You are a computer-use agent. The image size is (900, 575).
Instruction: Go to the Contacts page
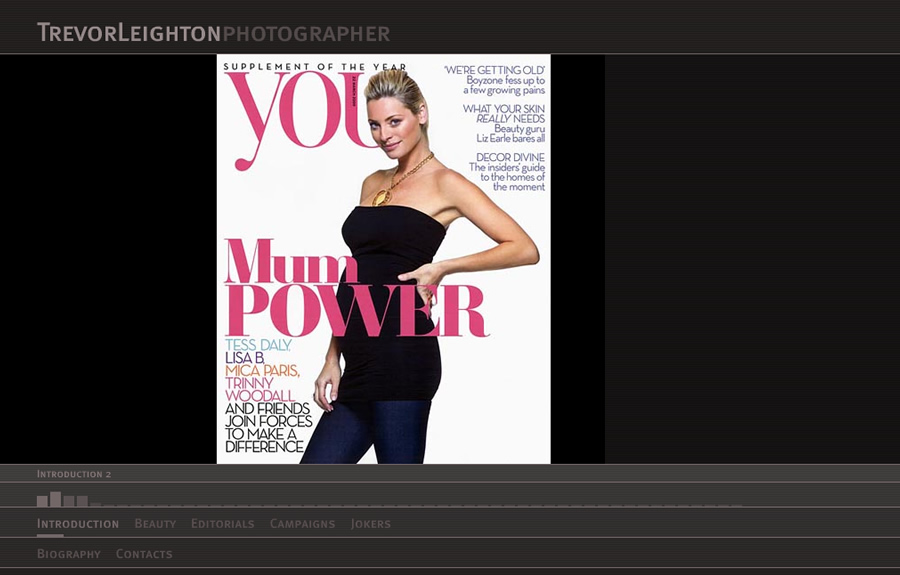coord(144,554)
